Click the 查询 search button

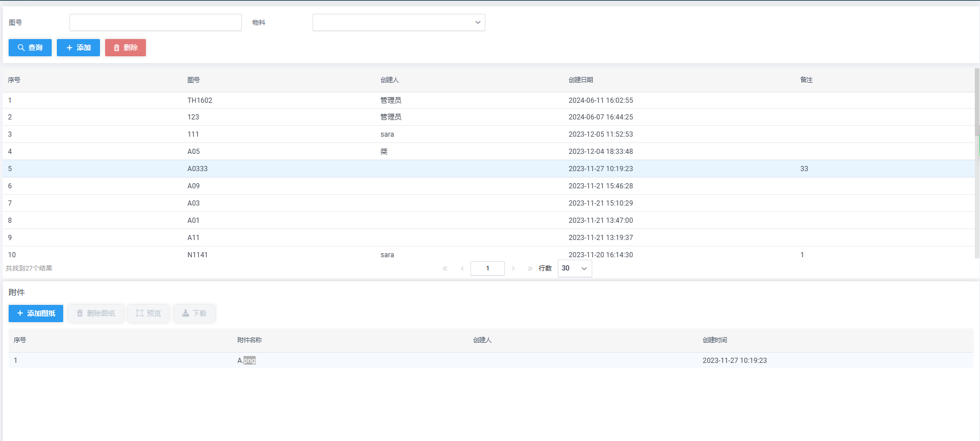(30, 48)
